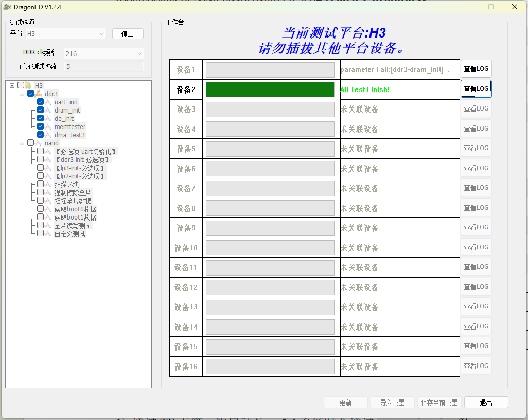Click the de_init test icon
The height and width of the screenshot is (420, 528).
pyautogui.click(x=48, y=118)
